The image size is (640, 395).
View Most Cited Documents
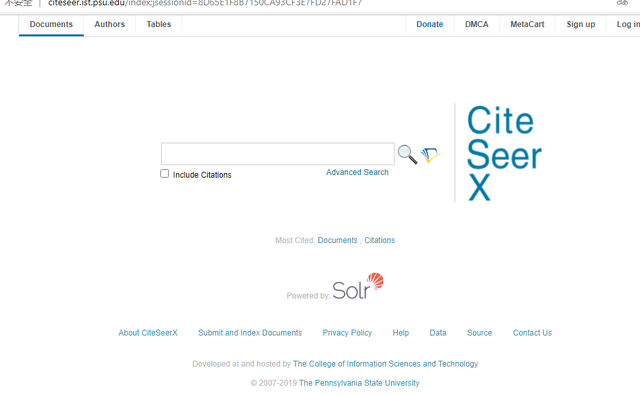coord(337,240)
